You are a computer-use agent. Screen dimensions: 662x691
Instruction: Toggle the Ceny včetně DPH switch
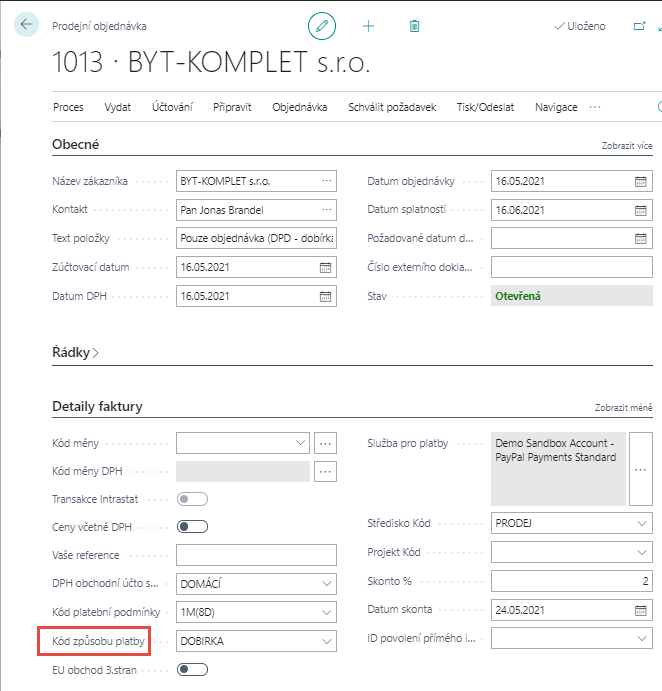(x=192, y=527)
